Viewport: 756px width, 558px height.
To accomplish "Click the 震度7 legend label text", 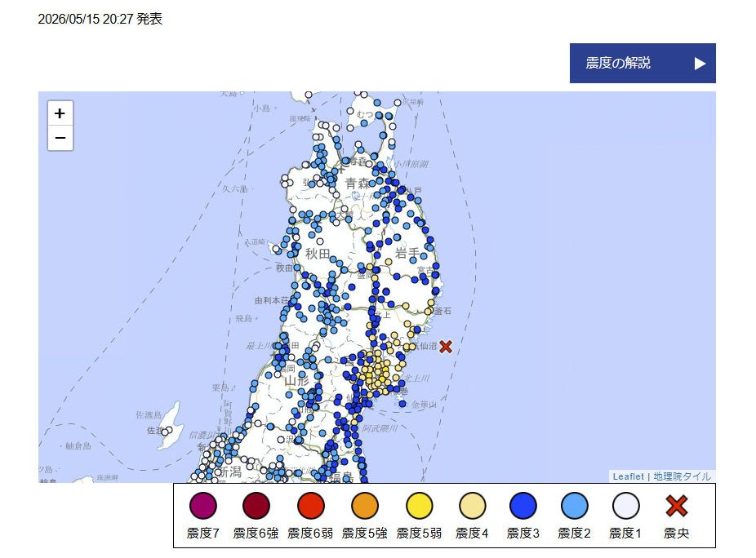I will click(203, 533).
